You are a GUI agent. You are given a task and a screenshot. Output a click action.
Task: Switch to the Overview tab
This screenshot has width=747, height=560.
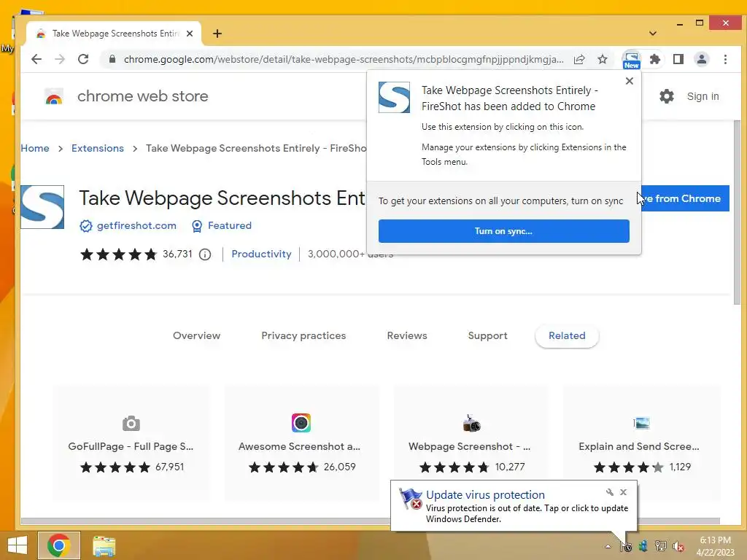click(196, 335)
